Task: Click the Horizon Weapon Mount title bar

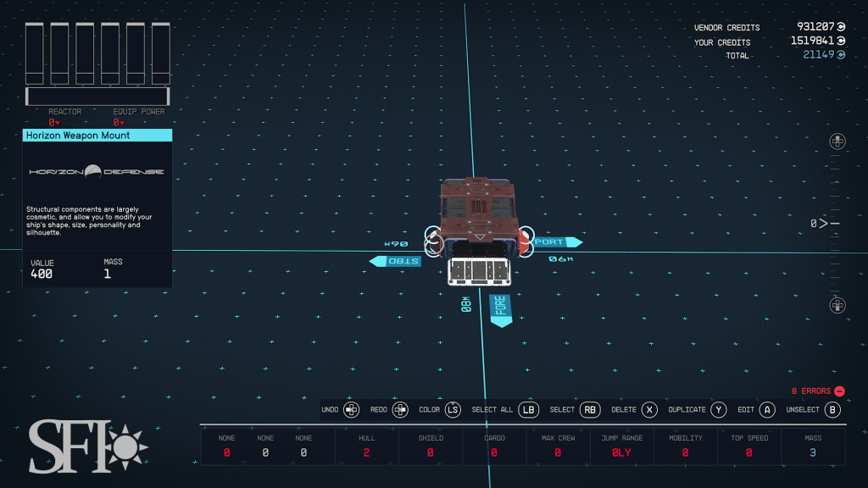Action: tap(97, 135)
